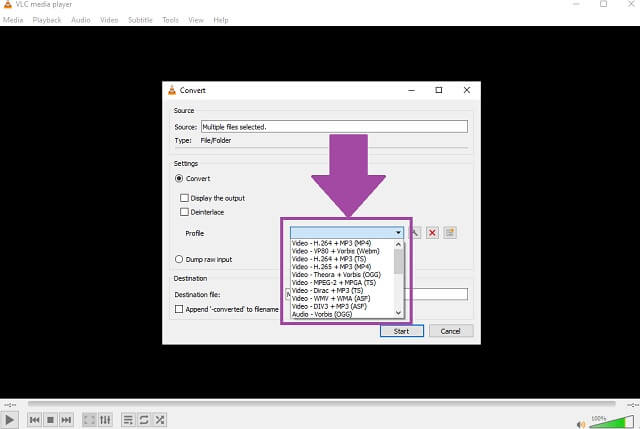Click the Play button in VLC controls

pyautogui.click(x=9, y=420)
